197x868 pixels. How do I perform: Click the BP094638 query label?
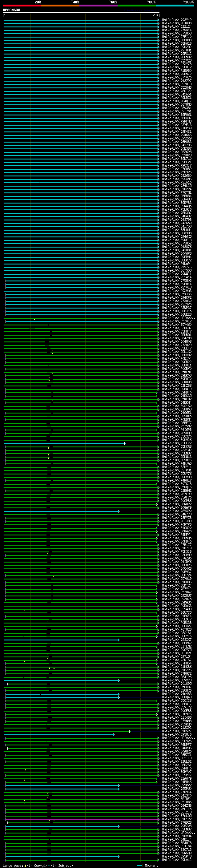(11, 10)
